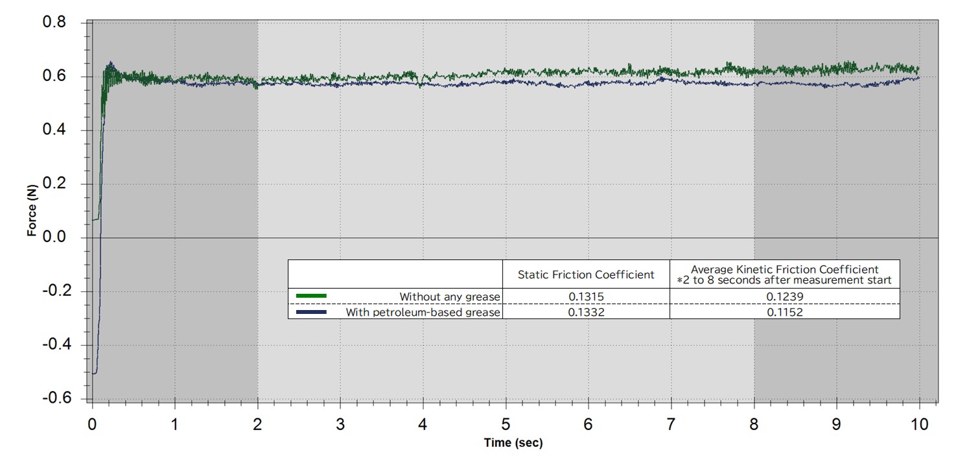980x467 pixels.
Task: Click the 5 tick label on time axis
Action: tap(506, 424)
